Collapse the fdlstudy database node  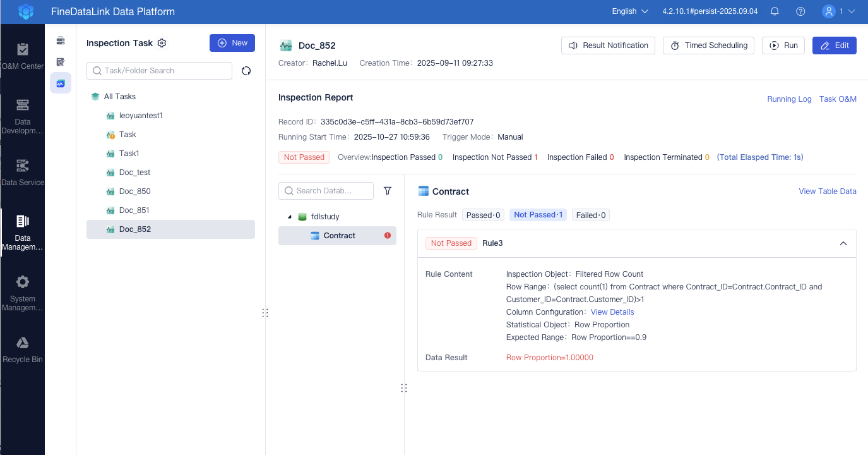pos(290,217)
